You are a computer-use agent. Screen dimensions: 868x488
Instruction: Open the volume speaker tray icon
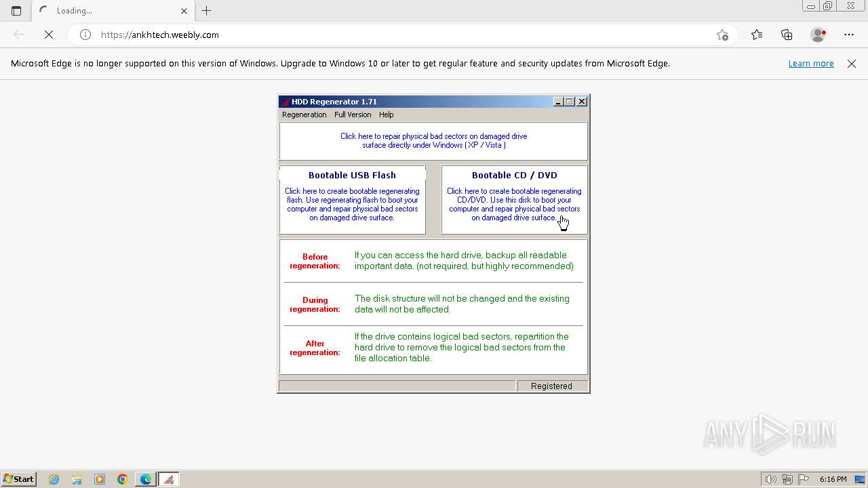(770, 479)
